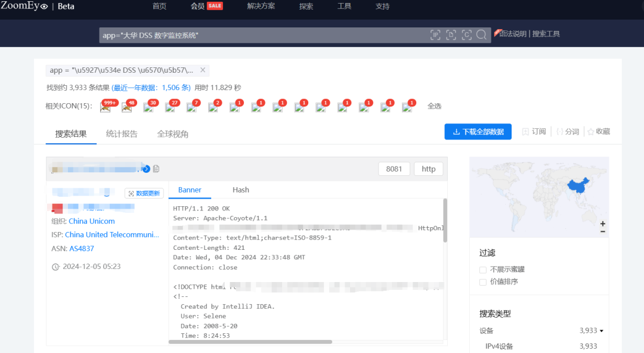The image size is (644, 353).
Task: Open AS4837 ASN link
Action: pos(82,249)
